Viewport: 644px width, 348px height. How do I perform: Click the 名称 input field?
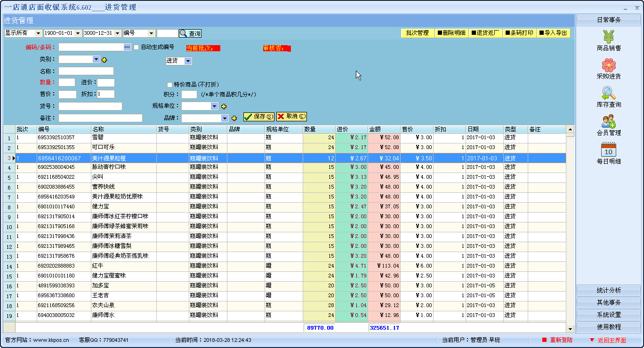pos(86,71)
